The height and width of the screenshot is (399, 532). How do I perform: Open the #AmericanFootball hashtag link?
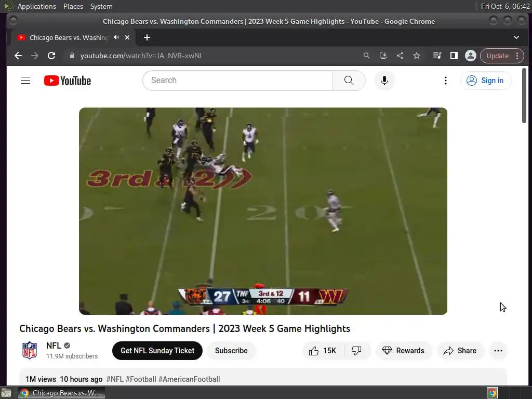[189, 379]
